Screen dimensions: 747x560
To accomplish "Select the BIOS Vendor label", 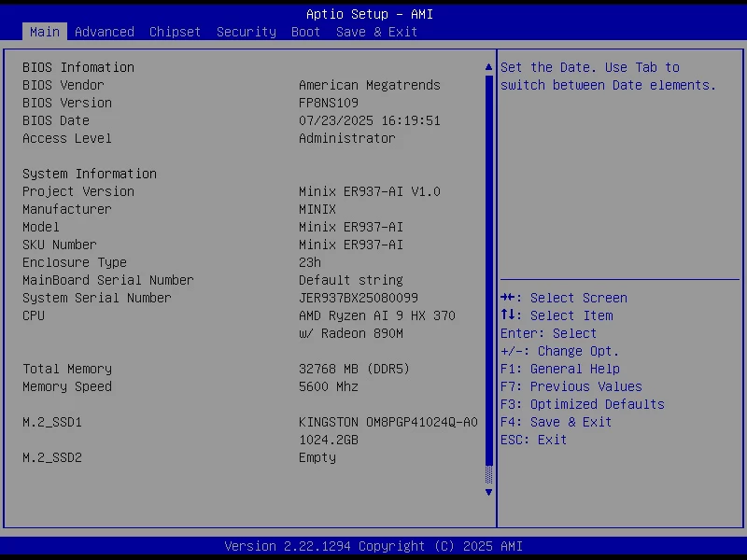I will click(63, 85).
